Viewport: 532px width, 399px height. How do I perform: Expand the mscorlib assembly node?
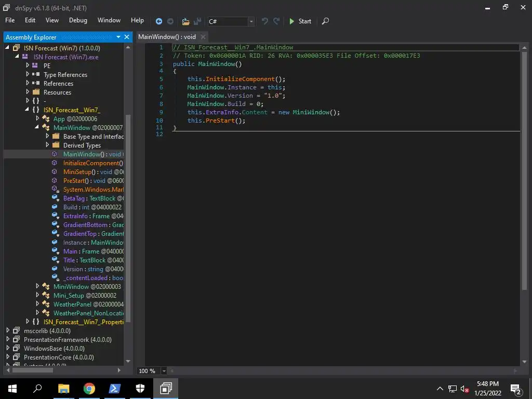pyautogui.click(x=8, y=330)
